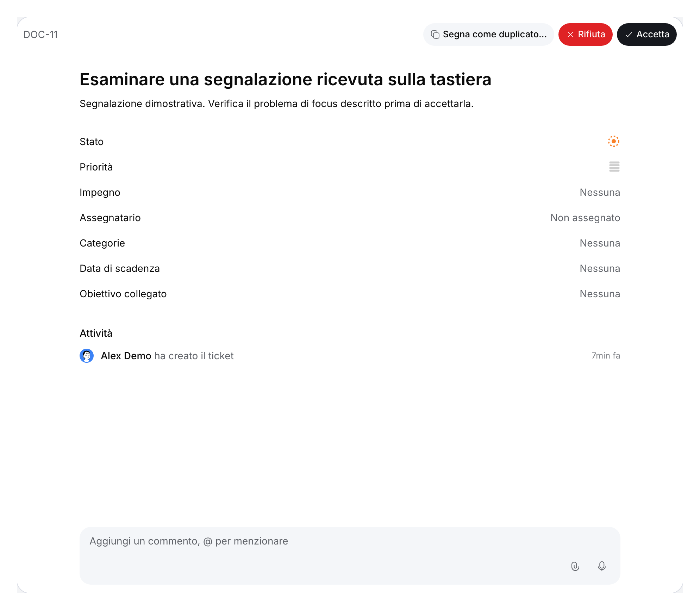This screenshot has width=700, height=610.
Task: Click the ha creato il ticket text
Action: pos(194,356)
